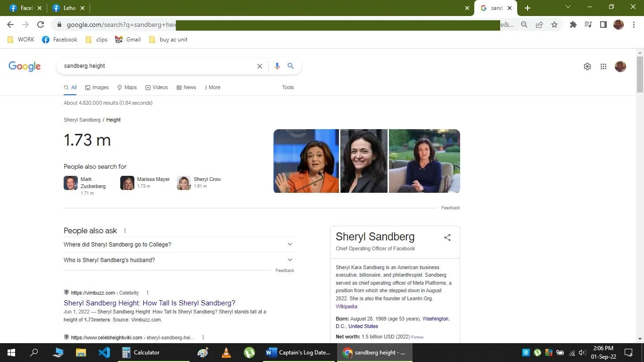
Task: Clear the search box with the X
Action: [260, 66]
